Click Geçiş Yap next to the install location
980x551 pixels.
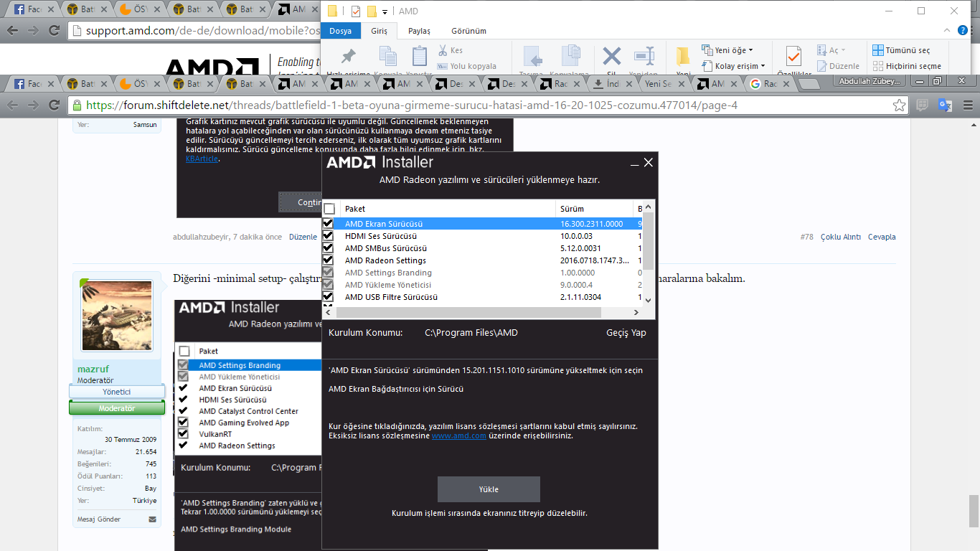coord(626,333)
